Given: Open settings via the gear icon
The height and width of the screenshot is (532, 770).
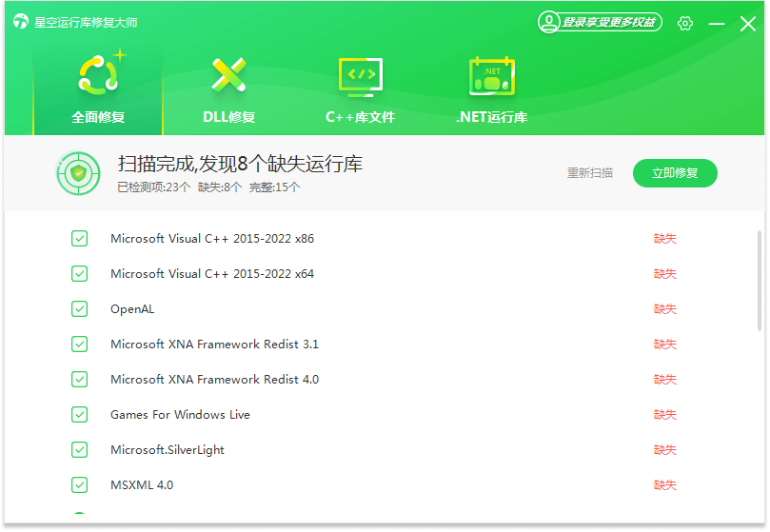Looking at the screenshot, I should click(x=685, y=23).
